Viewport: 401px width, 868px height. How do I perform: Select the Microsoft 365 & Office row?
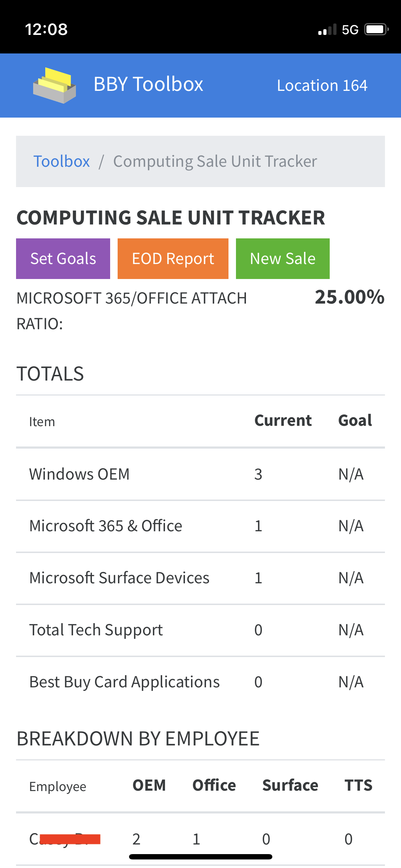200,526
